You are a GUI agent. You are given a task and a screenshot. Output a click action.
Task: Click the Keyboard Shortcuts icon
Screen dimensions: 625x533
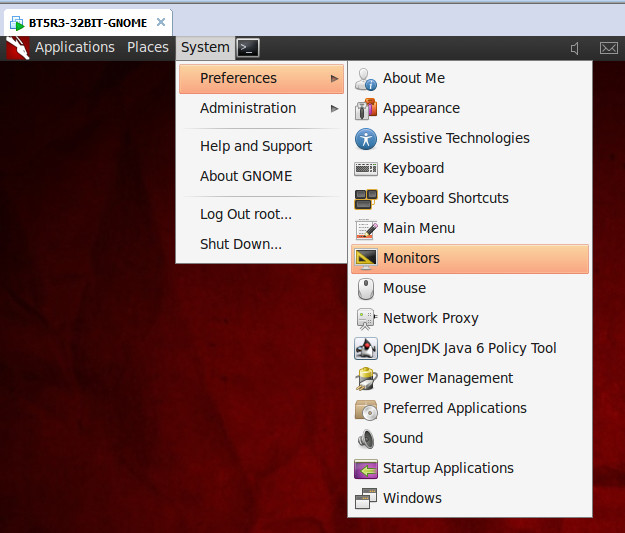pyautogui.click(x=366, y=199)
